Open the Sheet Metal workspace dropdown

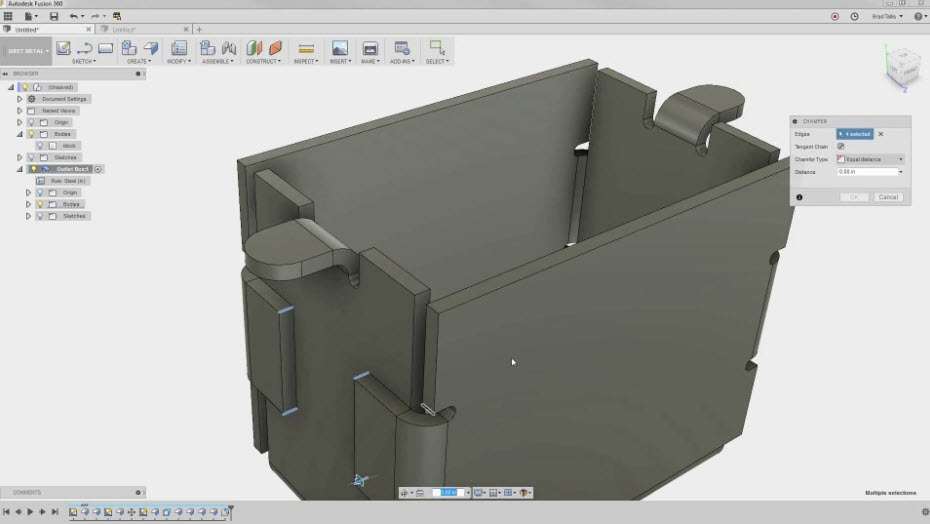point(25,50)
